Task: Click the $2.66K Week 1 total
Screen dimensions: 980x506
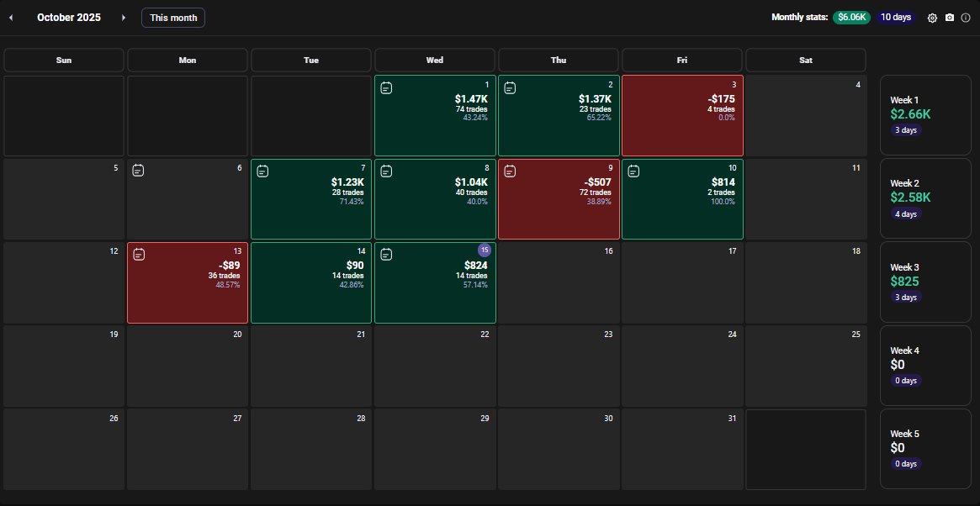Action: pyautogui.click(x=911, y=114)
